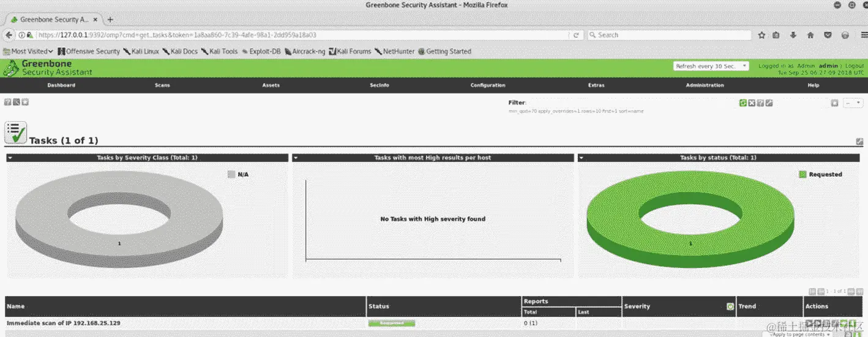This screenshot has width=868, height=337.
Task: Expand Tasks by Severity Class chart menu arrow
Action: click(10, 158)
